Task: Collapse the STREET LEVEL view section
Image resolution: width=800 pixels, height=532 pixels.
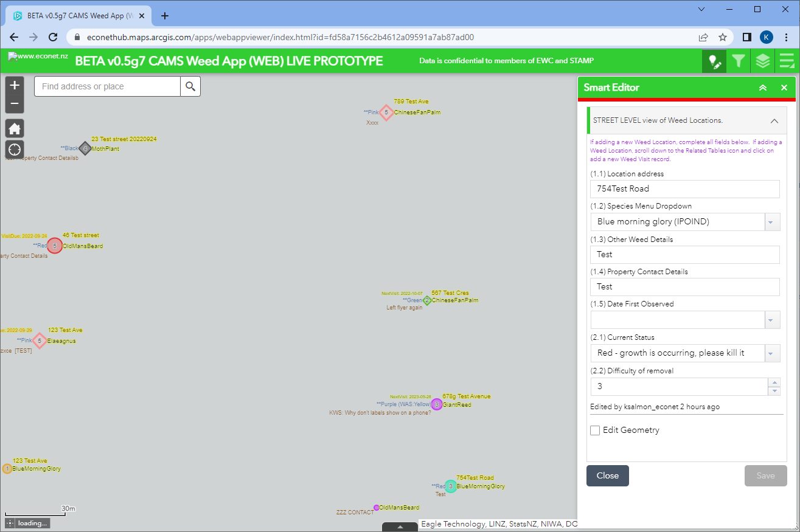Action: 774,120
